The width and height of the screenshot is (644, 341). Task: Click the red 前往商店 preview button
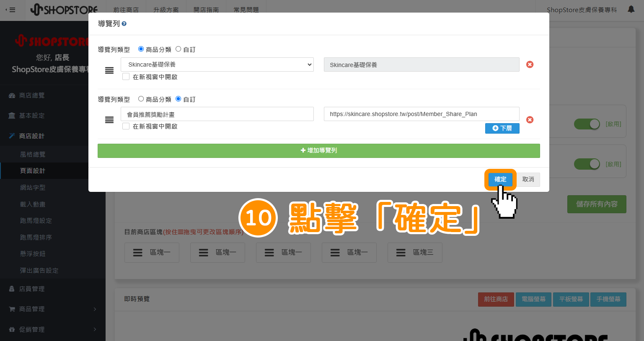click(496, 299)
